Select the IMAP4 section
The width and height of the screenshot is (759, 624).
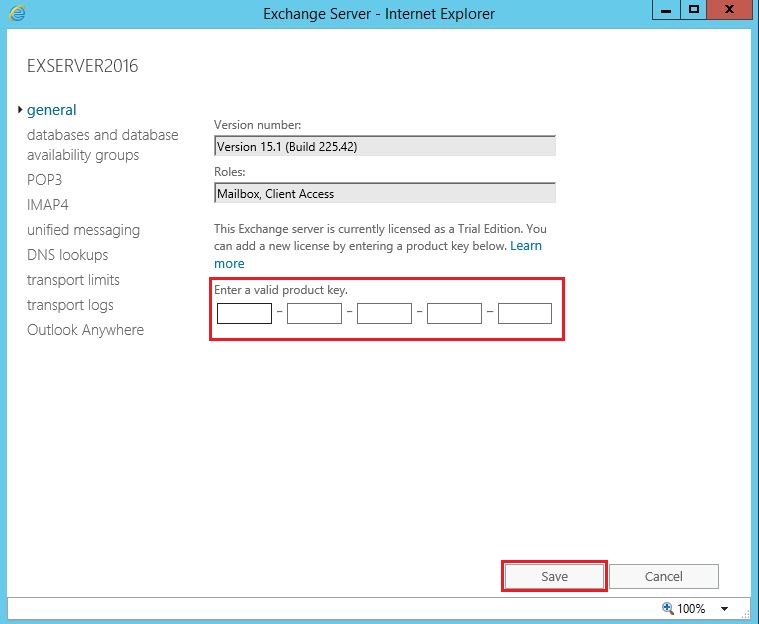click(47, 205)
